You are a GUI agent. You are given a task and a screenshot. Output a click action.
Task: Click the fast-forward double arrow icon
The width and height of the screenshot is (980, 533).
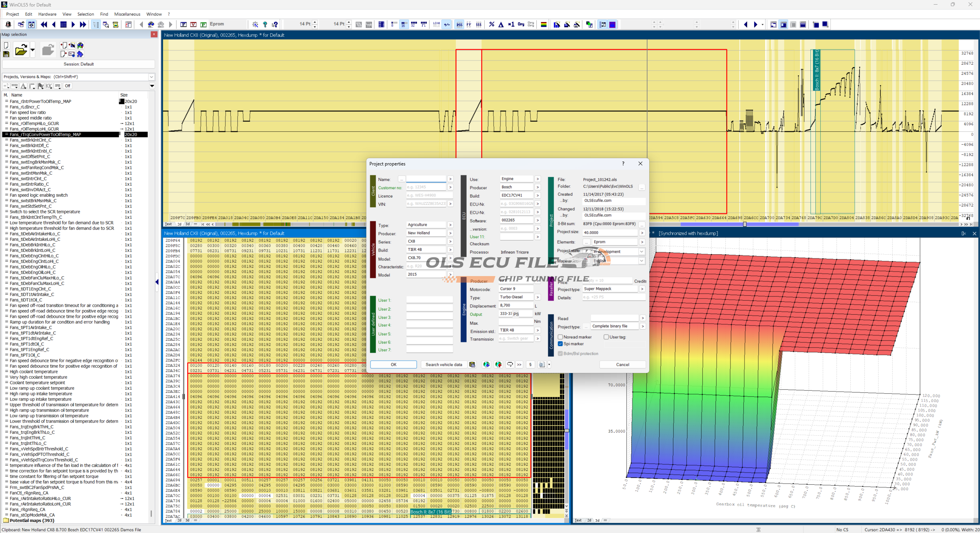[x=83, y=25]
